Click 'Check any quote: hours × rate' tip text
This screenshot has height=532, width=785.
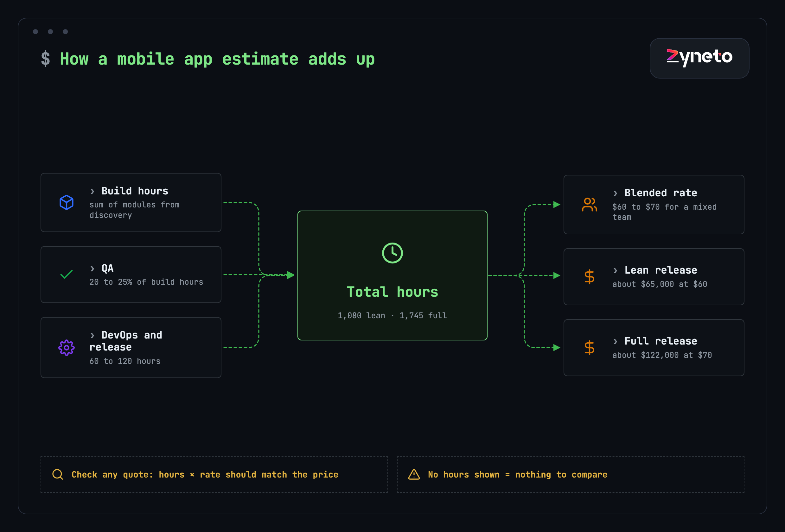pyautogui.click(x=205, y=475)
